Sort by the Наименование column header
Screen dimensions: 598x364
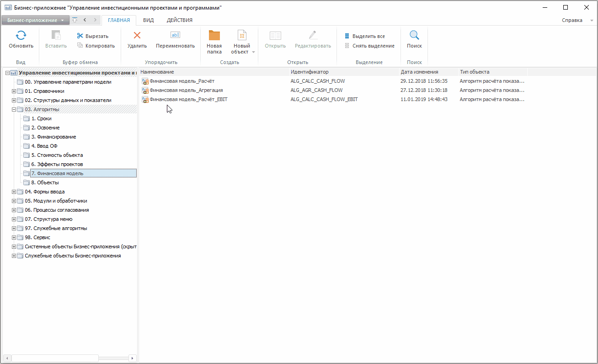click(214, 72)
